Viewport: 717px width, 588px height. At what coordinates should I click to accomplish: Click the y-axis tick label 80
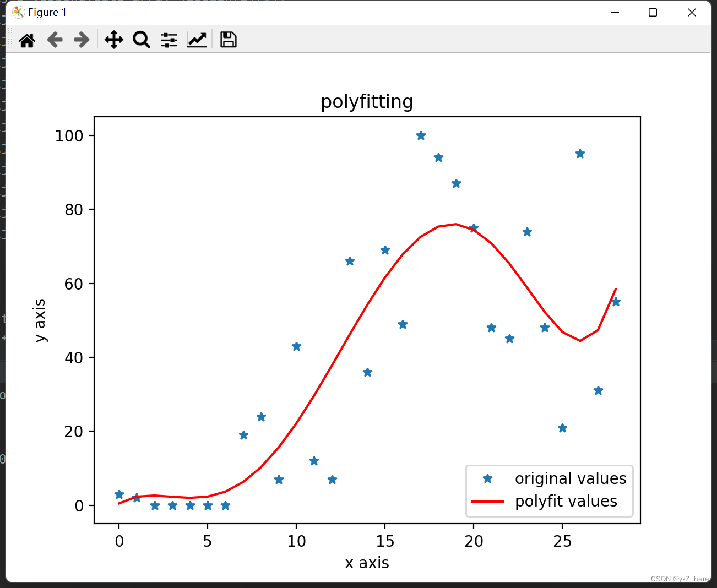point(74,210)
